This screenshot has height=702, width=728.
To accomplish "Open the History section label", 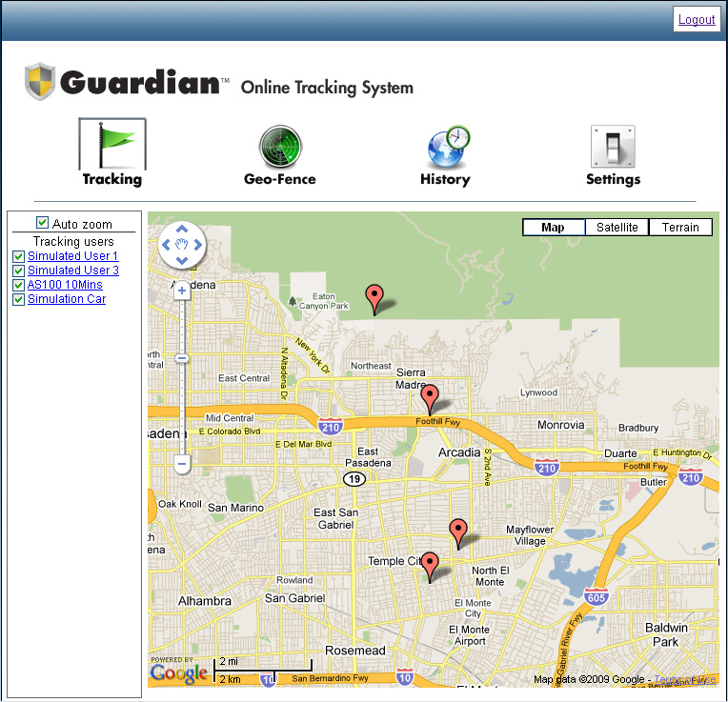I will [445, 180].
